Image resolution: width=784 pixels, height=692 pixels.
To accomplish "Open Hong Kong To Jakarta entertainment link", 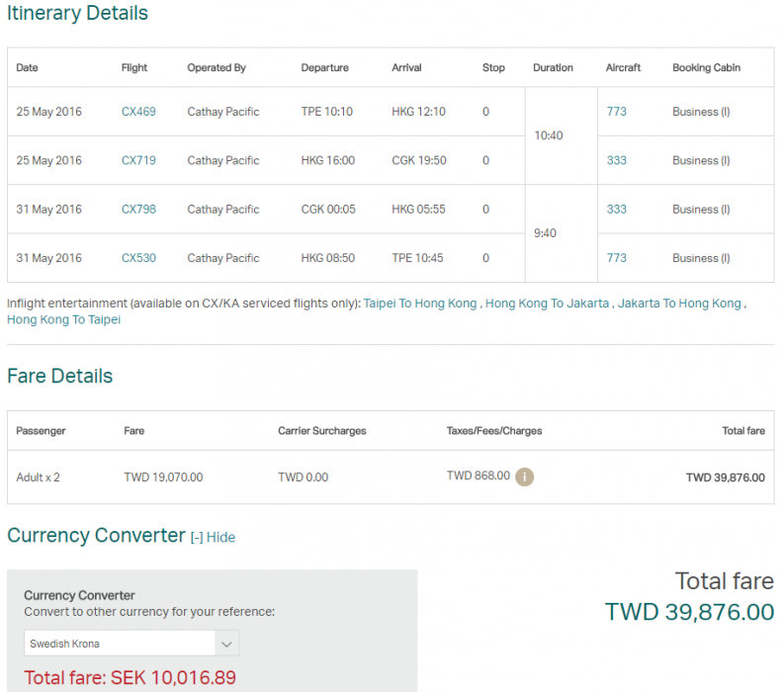I will pos(547,303).
